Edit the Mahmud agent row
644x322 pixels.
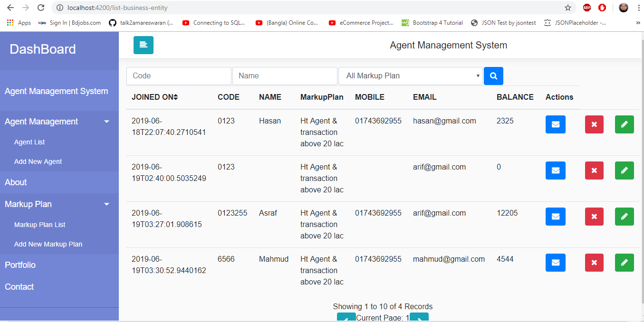tap(625, 263)
